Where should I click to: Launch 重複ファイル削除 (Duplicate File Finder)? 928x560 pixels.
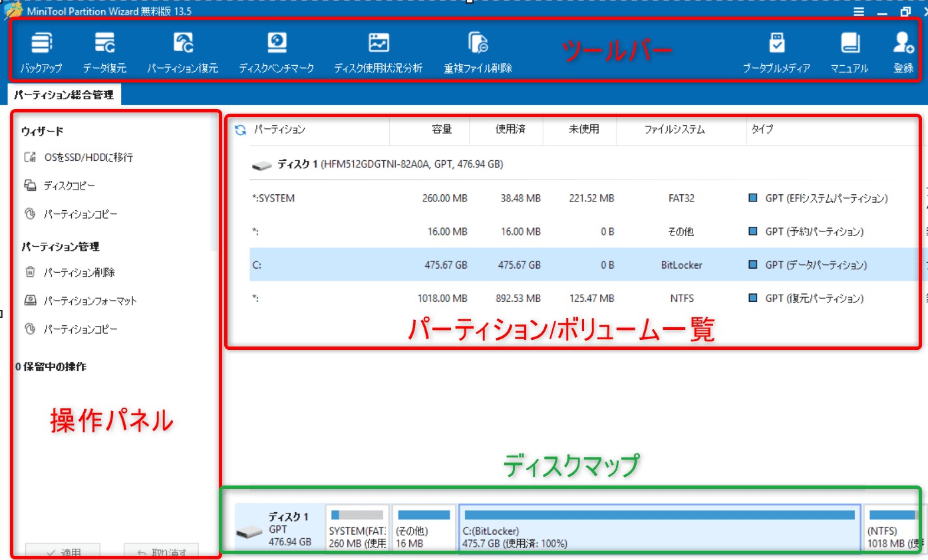tap(479, 51)
